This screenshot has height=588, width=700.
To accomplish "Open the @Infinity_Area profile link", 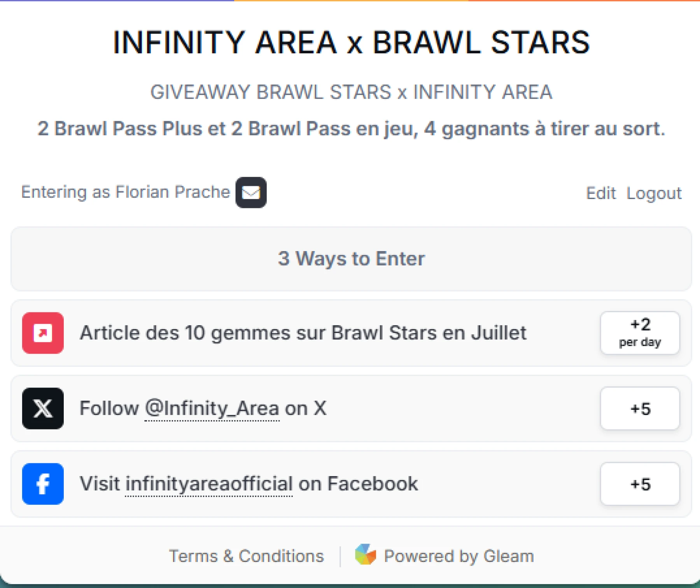I will coord(212,408).
